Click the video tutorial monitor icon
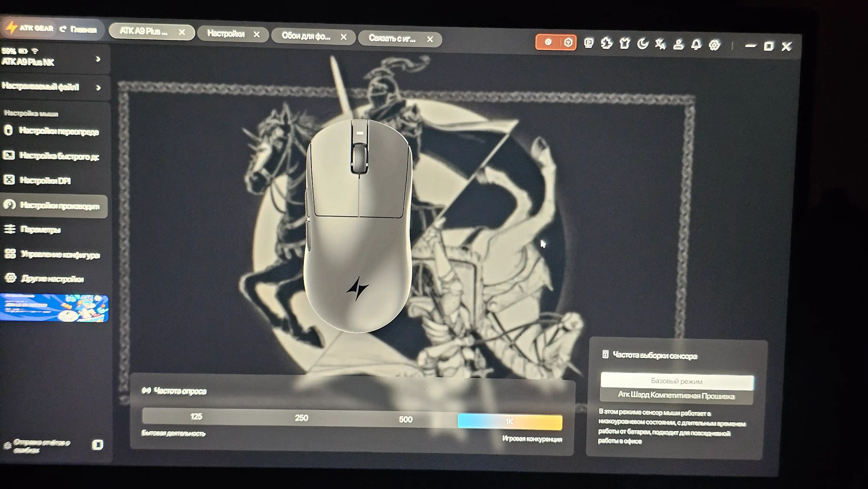This screenshot has width=868, height=489. [x=589, y=43]
